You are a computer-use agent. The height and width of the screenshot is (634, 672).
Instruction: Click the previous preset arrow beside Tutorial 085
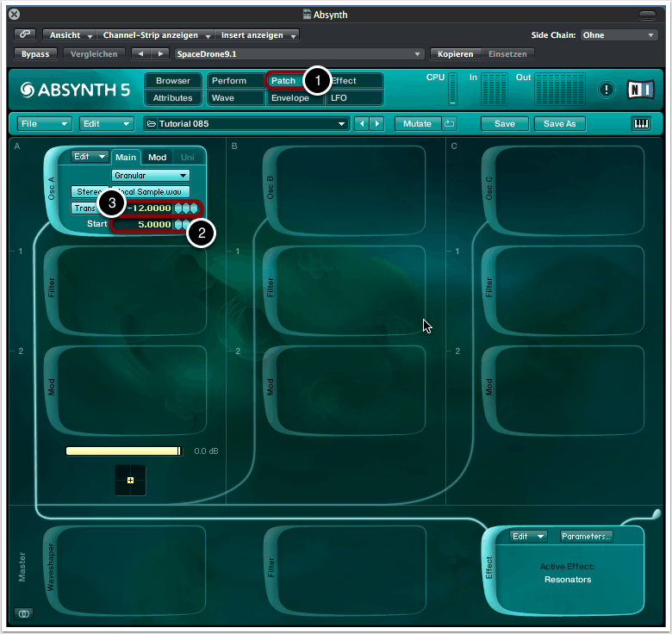click(362, 124)
